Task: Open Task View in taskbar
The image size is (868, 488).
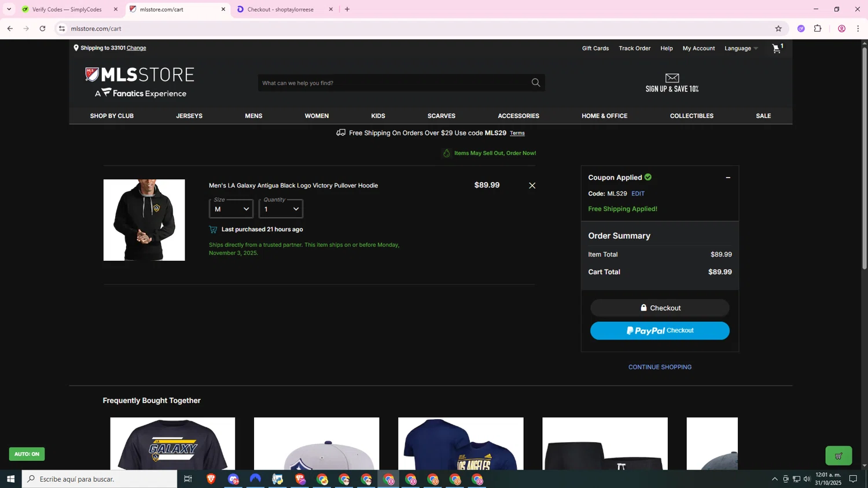Action: coord(187,479)
